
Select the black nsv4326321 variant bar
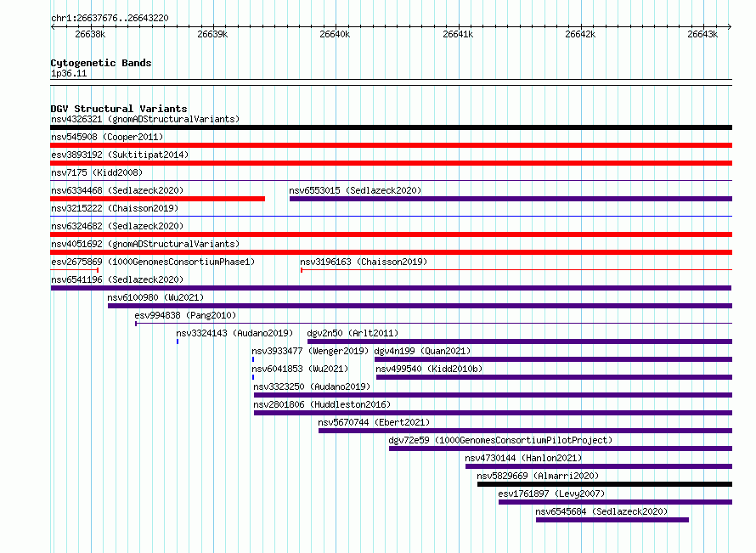[x=391, y=127]
